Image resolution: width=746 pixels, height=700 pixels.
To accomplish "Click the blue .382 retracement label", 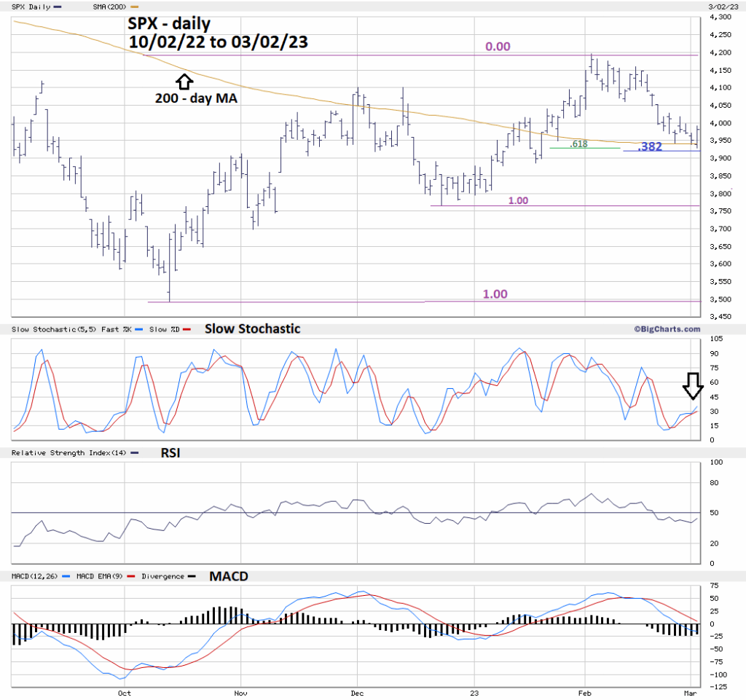I will click(649, 146).
